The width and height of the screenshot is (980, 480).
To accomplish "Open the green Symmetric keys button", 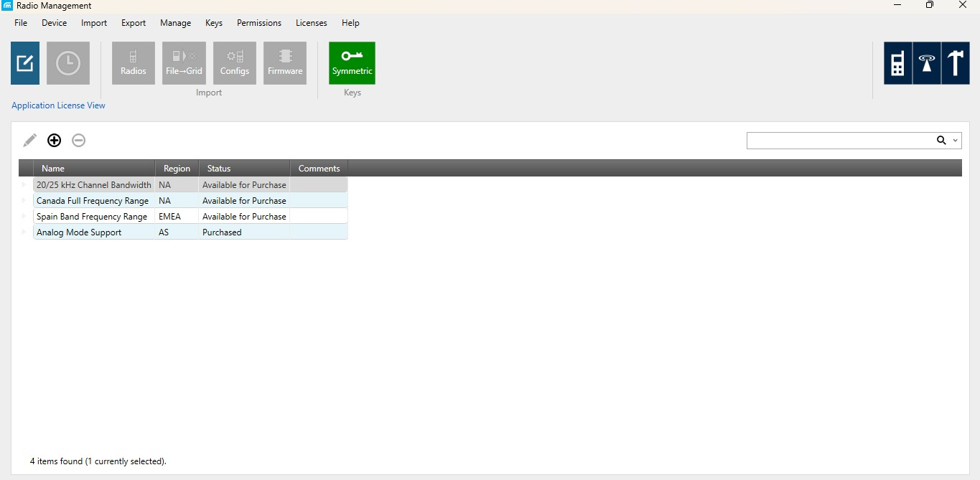I will tap(352, 63).
